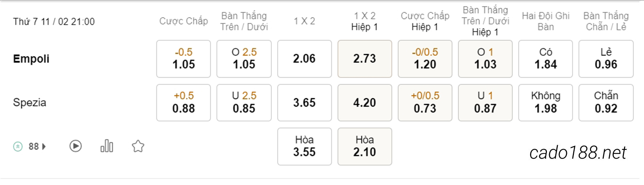
Task: Choose Lẻ odd goals at 0.96
Action: point(606,59)
